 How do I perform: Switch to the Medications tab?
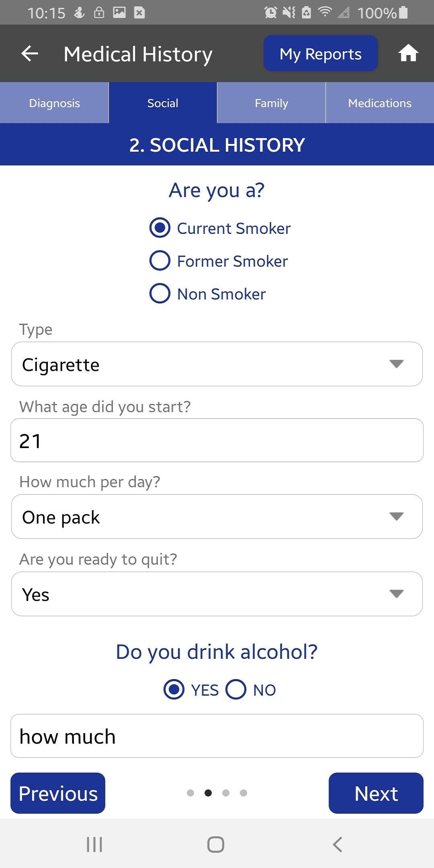click(x=380, y=103)
